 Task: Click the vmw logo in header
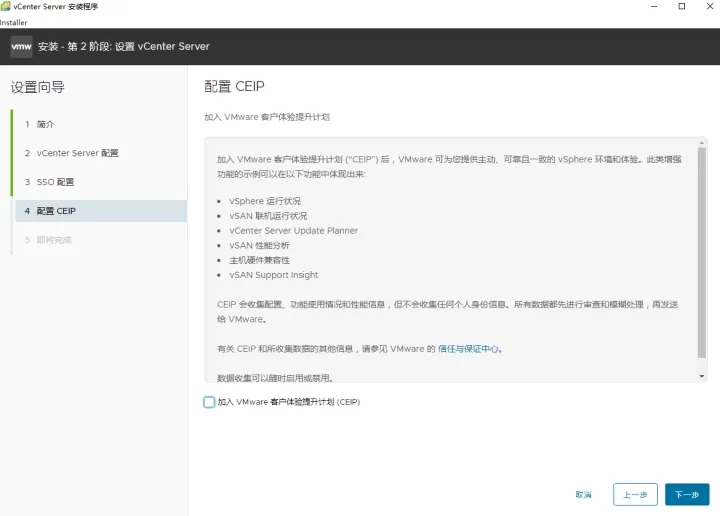tap(21, 46)
